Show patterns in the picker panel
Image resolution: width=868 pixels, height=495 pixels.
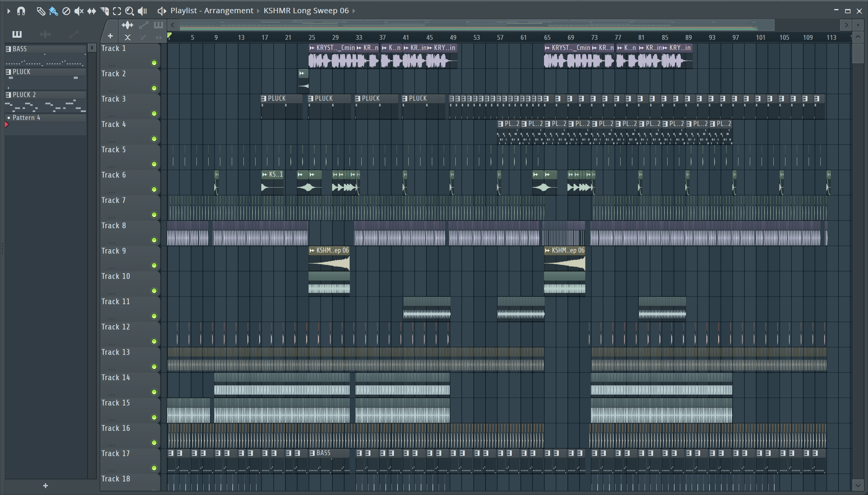pyautogui.click(x=17, y=34)
